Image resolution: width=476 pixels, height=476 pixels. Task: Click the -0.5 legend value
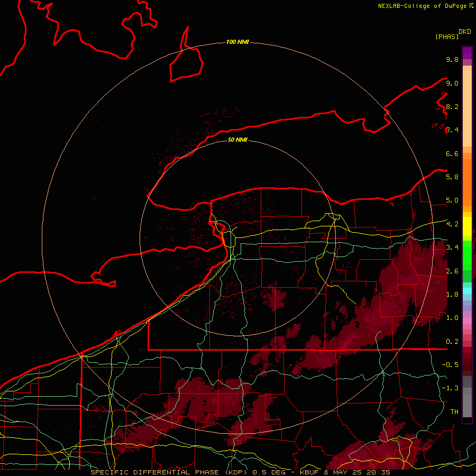[x=450, y=365]
